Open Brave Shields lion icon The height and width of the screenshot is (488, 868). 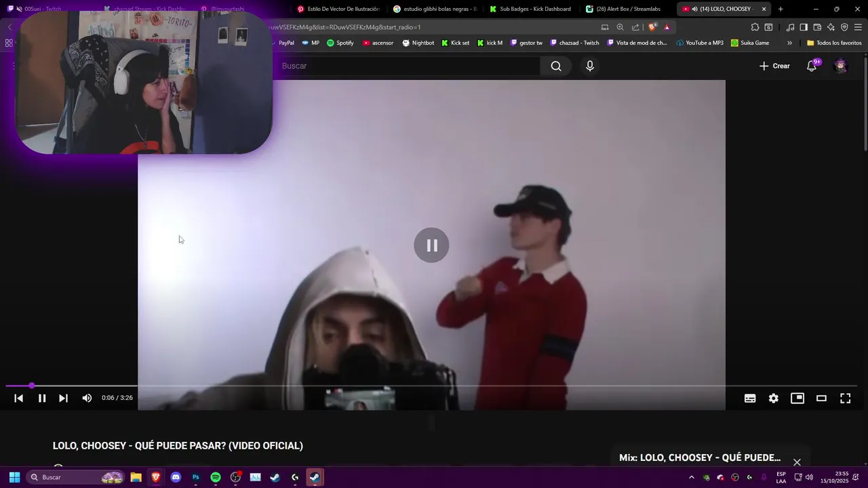pyautogui.click(x=652, y=27)
